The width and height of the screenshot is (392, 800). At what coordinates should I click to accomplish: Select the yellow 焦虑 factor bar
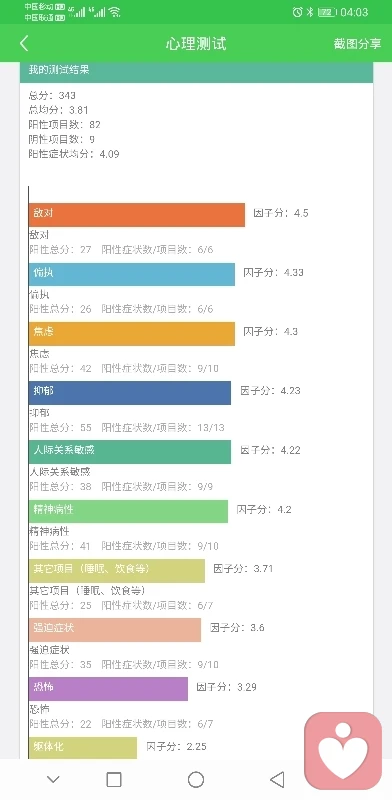pos(132,333)
